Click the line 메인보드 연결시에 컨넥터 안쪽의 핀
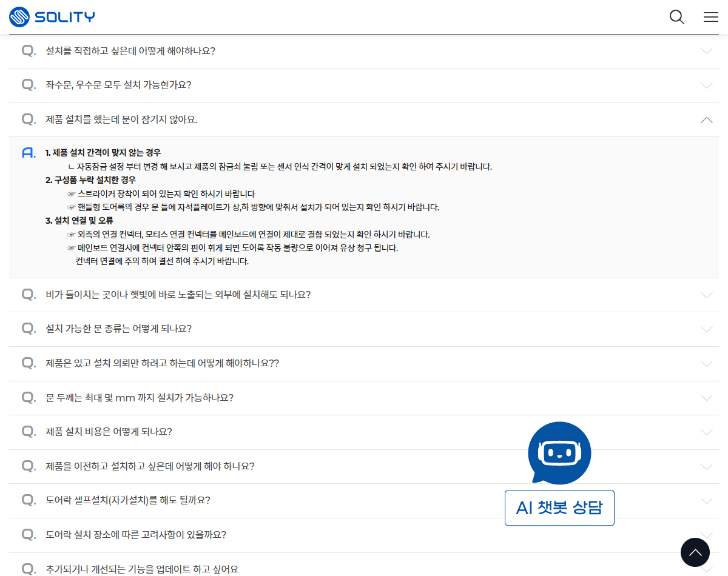Screen dimensions: 728x576 233,248
